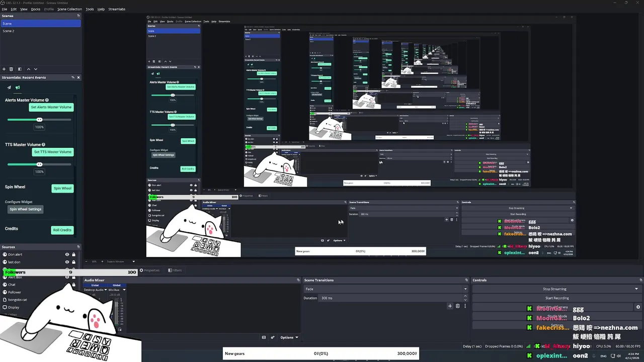The width and height of the screenshot is (644, 362).
Task: Float the Audio Mixer dock panel
Action: point(298,280)
